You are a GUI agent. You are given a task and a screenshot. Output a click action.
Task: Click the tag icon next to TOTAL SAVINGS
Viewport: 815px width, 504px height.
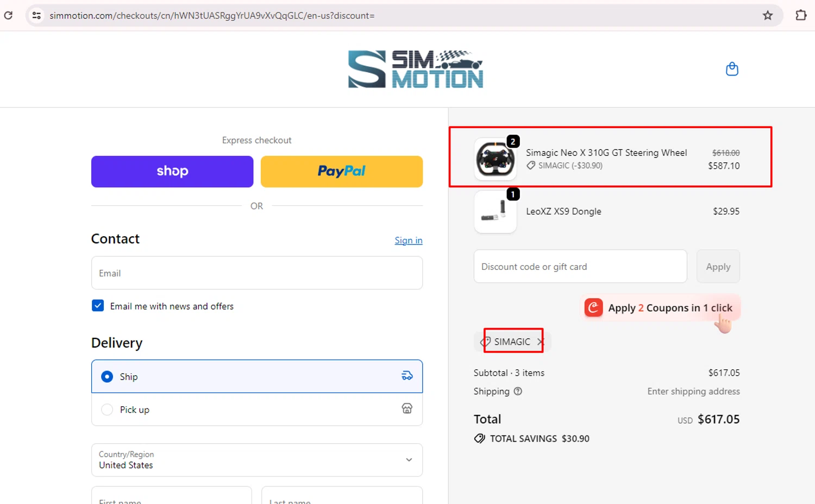click(479, 438)
